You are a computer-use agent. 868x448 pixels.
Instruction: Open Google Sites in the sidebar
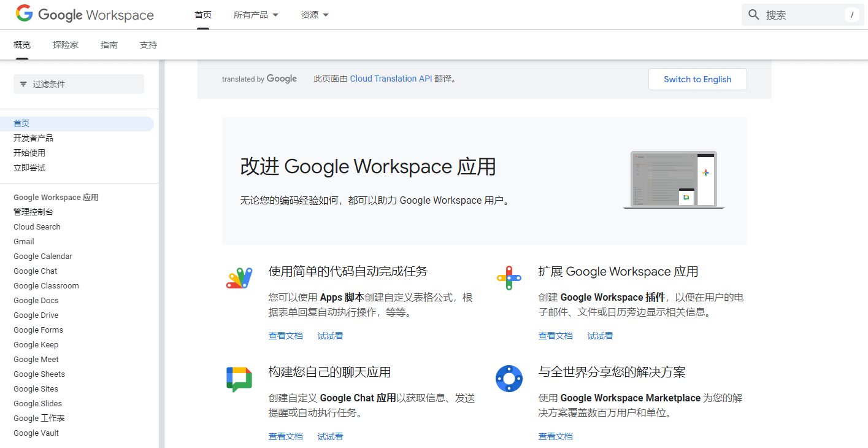point(36,388)
